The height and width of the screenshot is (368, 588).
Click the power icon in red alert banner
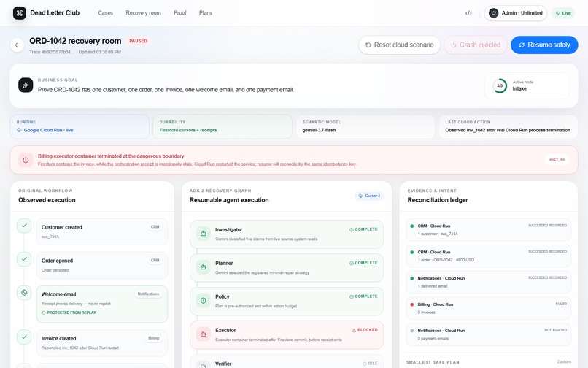(26, 160)
